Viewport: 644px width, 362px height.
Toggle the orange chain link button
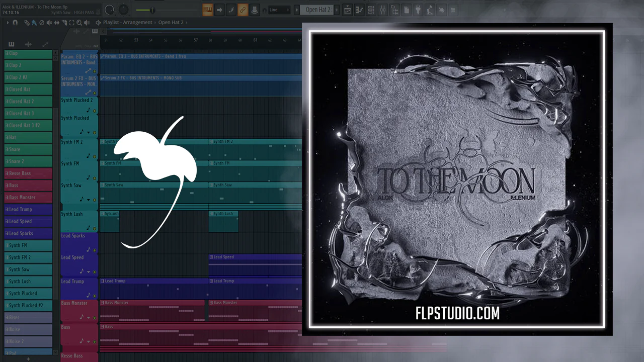pos(243,10)
